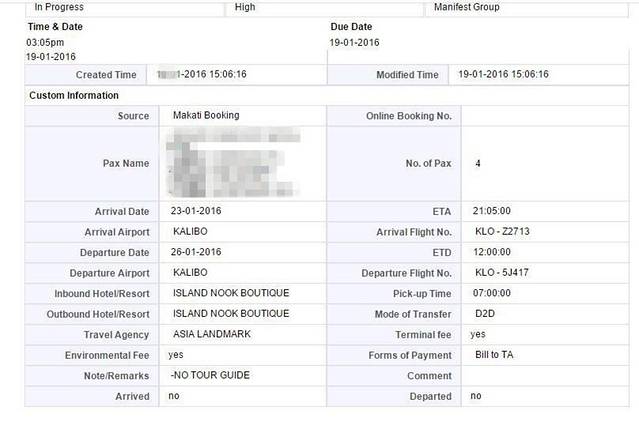Image resolution: width=639 pixels, height=433 pixels.
Task: Click the Departure Date value 26-01-2016
Action: pyautogui.click(x=197, y=252)
